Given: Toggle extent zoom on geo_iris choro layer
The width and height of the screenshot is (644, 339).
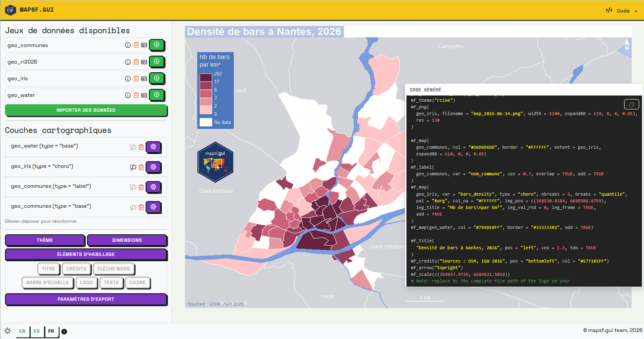Looking at the screenshot, I should (133, 167).
